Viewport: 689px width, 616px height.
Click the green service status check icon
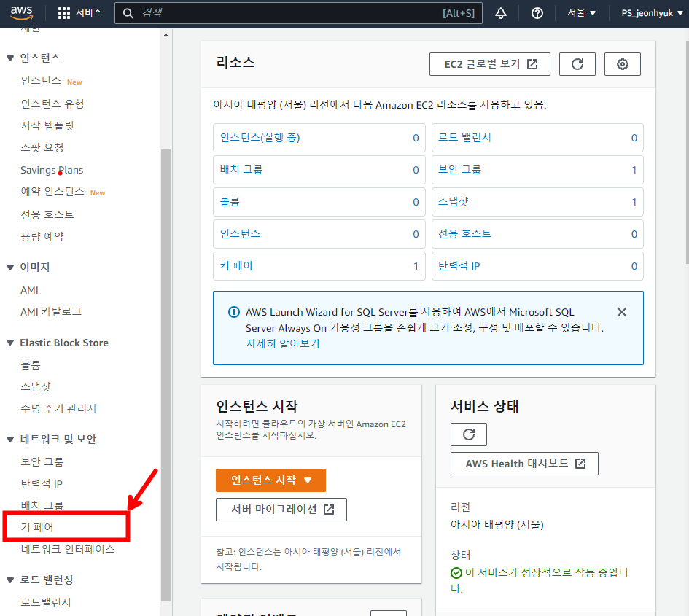coord(456,573)
